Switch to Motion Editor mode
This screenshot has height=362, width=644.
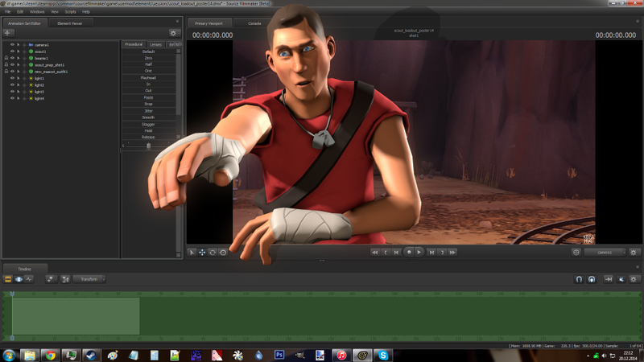click(19, 279)
